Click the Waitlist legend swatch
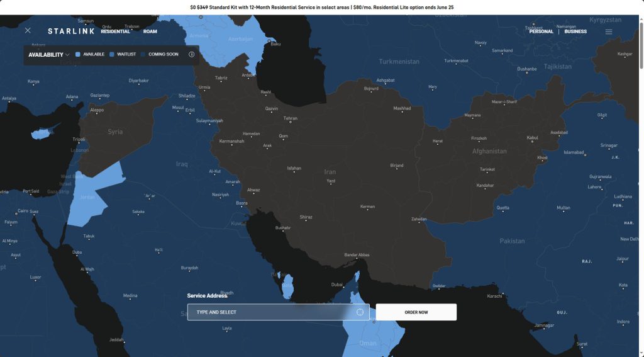 pyautogui.click(x=112, y=54)
